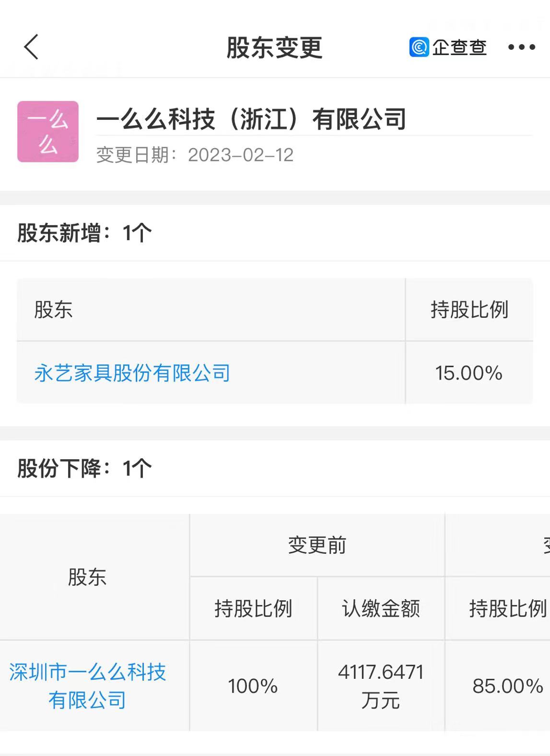This screenshot has height=756, width=550.
Task: Tap 持股比例 header in the new shareholder table
Action: click(x=469, y=310)
